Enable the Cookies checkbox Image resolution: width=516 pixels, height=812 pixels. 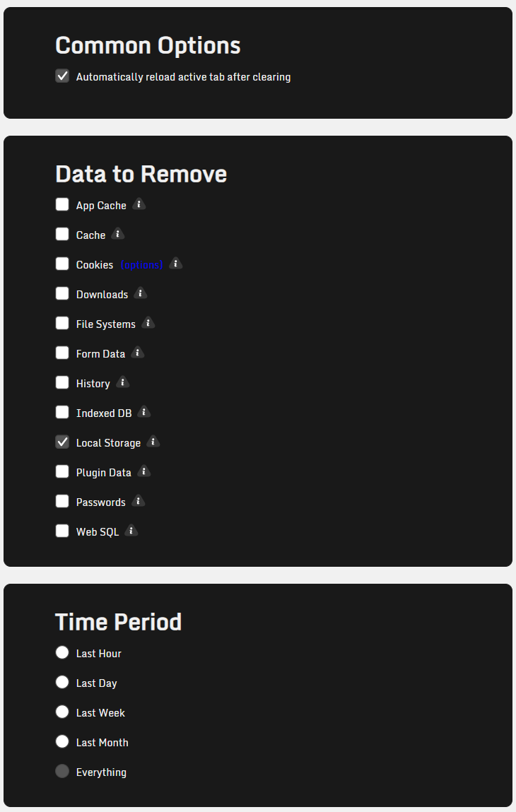tap(62, 264)
